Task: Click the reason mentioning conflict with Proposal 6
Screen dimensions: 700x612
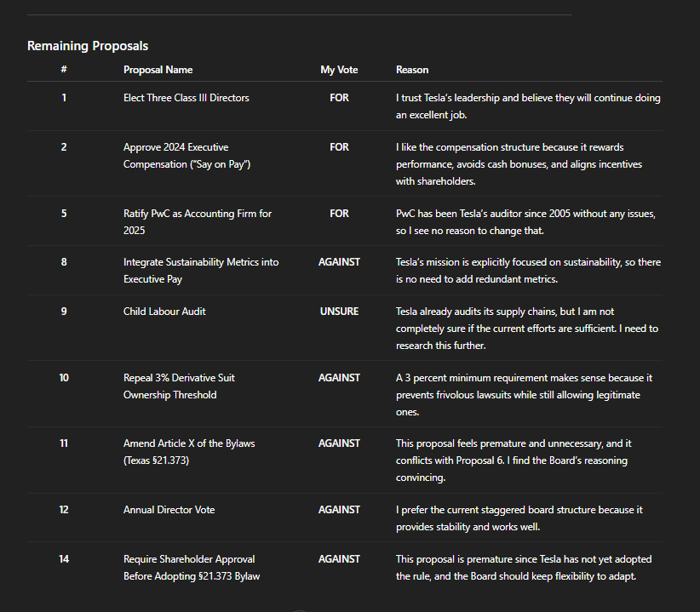Action: click(x=514, y=460)
